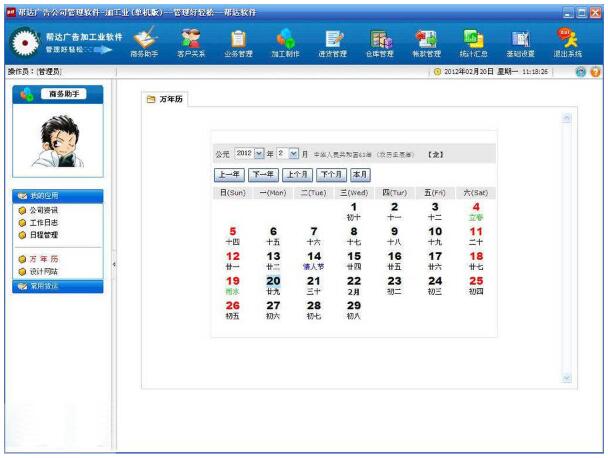The width and height of the screenshot is (608, 458).
Task: Open the year 2012 dropdown
Action: 259,154
